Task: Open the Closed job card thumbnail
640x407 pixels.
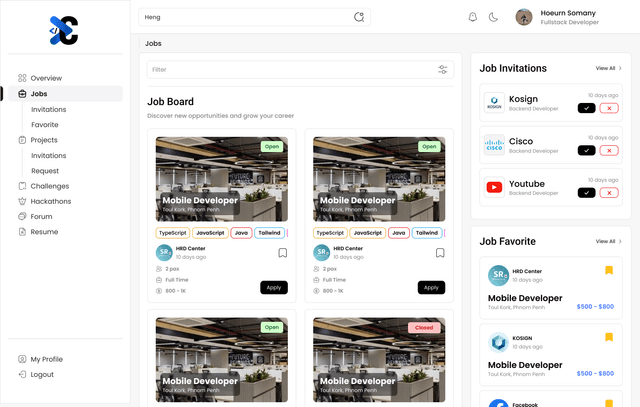Action: click(x=379, y=360)
